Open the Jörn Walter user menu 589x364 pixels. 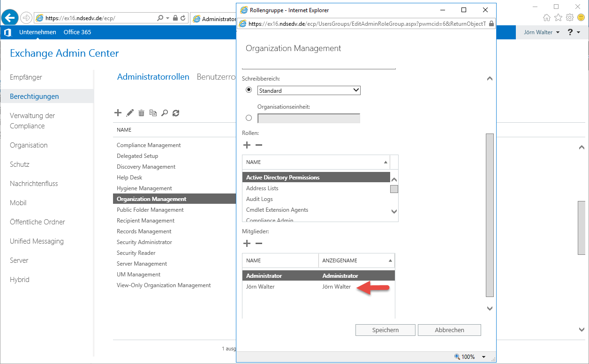pyautogui.click(x=541, y=32)
